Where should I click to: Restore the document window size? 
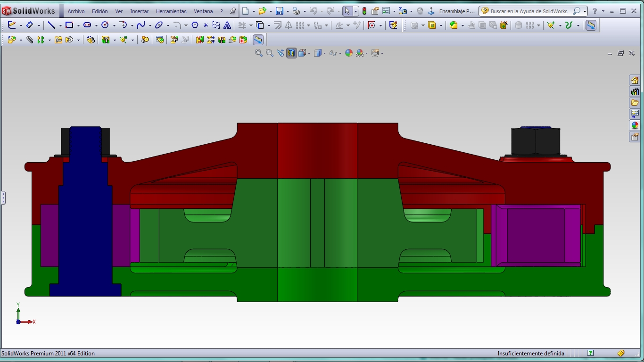(x=621, y=53)
